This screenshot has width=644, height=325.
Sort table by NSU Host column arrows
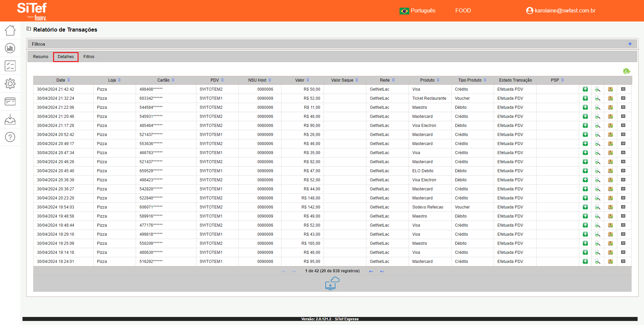270,80
